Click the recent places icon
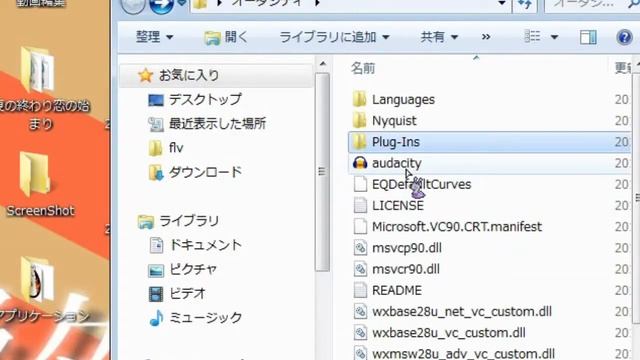This screenshot has width=640, height=360. (x=156, y=124)
